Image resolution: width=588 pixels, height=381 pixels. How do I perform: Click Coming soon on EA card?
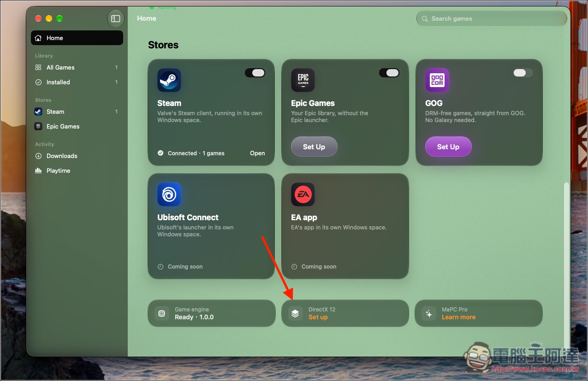click(319, 267)
